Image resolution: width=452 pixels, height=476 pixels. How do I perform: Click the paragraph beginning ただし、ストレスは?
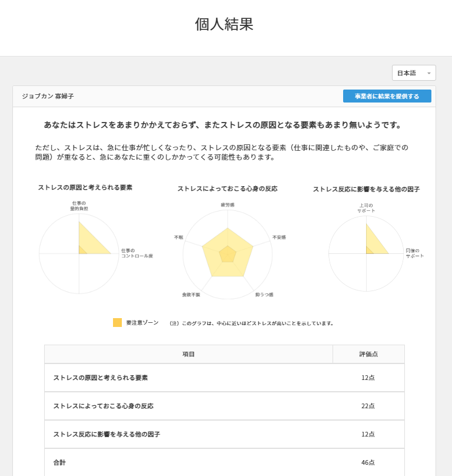pyautogui.click(x=222, y=153)
